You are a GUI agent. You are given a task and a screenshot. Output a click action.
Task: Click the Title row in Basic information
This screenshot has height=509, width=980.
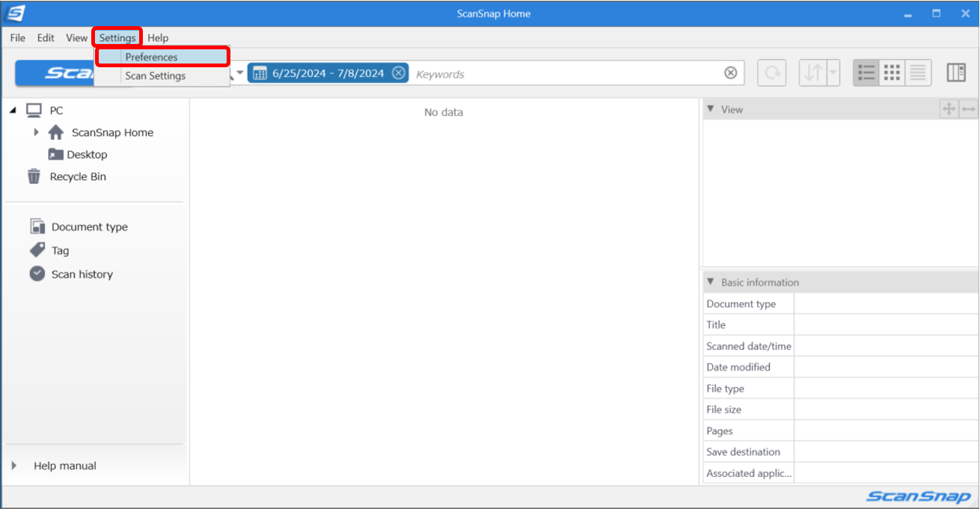point(840,324)
